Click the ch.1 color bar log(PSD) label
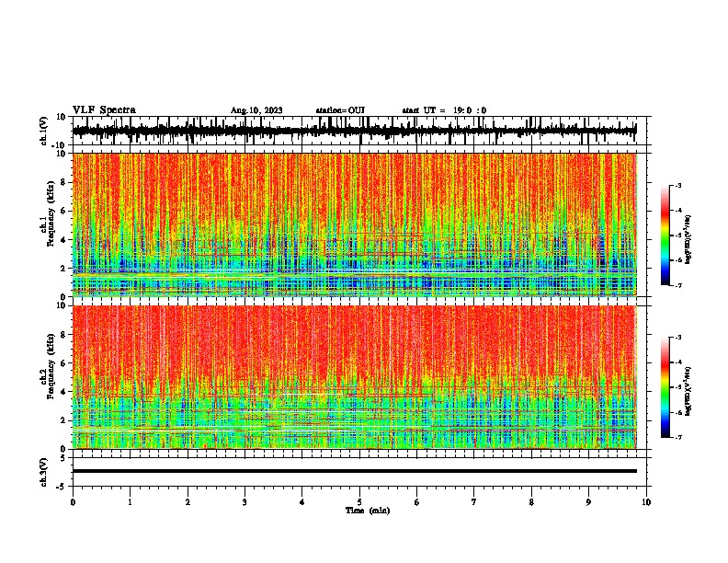The width and height of the screenshot is (728, 563). 688,239
